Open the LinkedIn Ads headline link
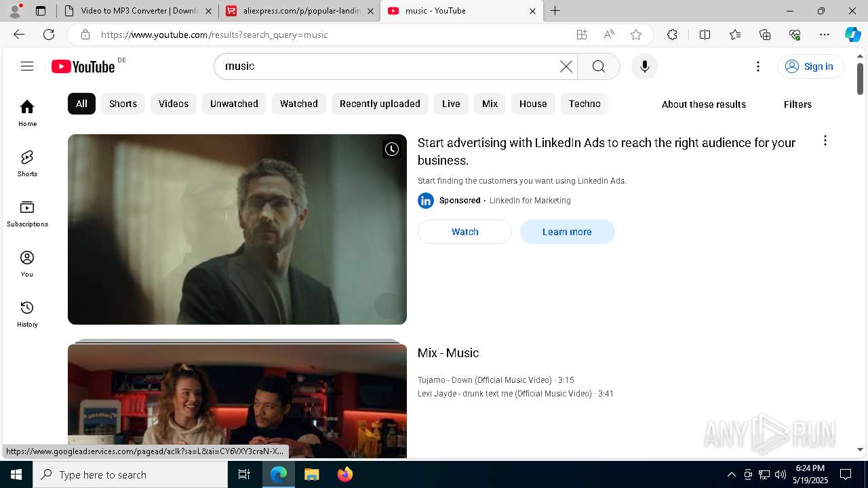Viewport: 868px width, 488px height. [x=606, y=152]
